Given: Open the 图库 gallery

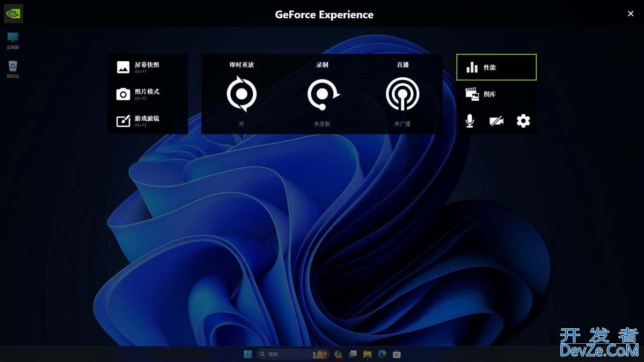Looking at the screenshot, I should click(496, 94).
